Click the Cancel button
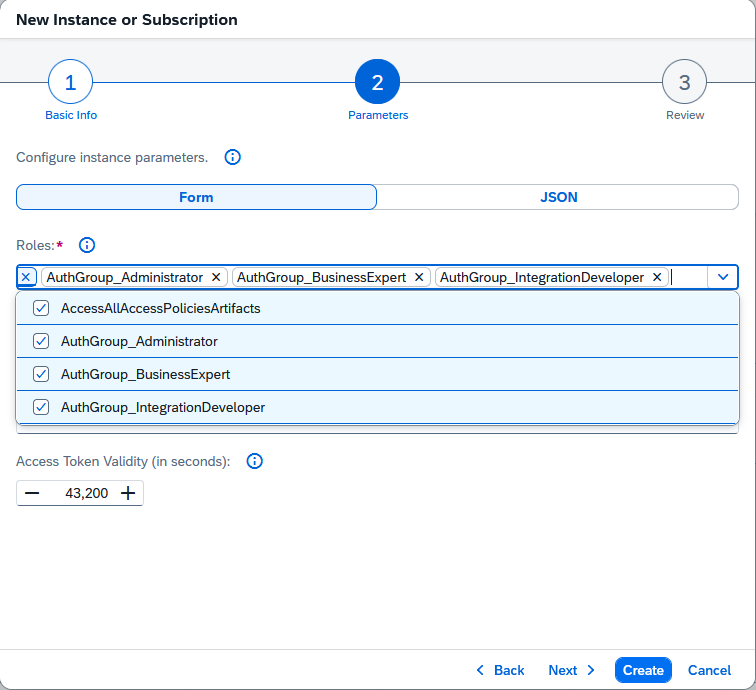 pyautogui.click(x=709, y=670)
